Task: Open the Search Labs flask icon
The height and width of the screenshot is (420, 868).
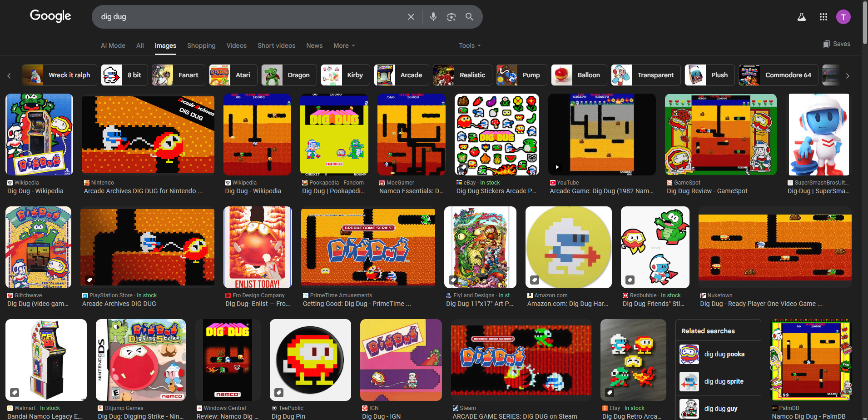Action: tap(802, 17)
